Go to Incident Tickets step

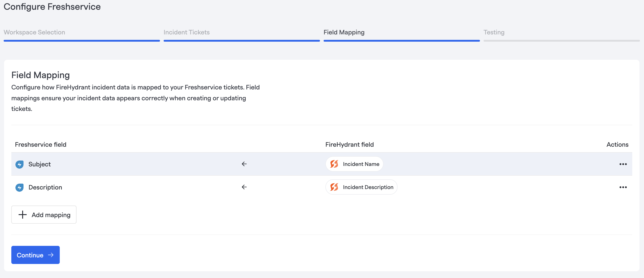[186, 32]
